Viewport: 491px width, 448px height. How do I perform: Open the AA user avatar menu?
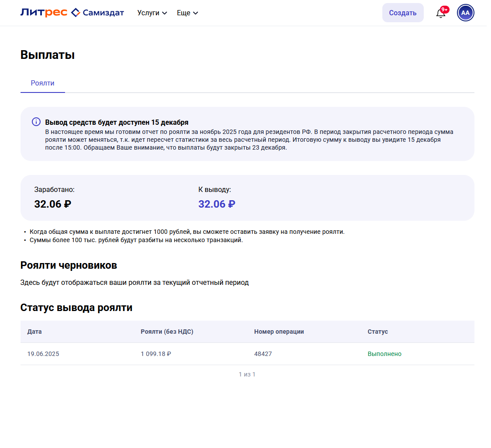tap(465, 13)
